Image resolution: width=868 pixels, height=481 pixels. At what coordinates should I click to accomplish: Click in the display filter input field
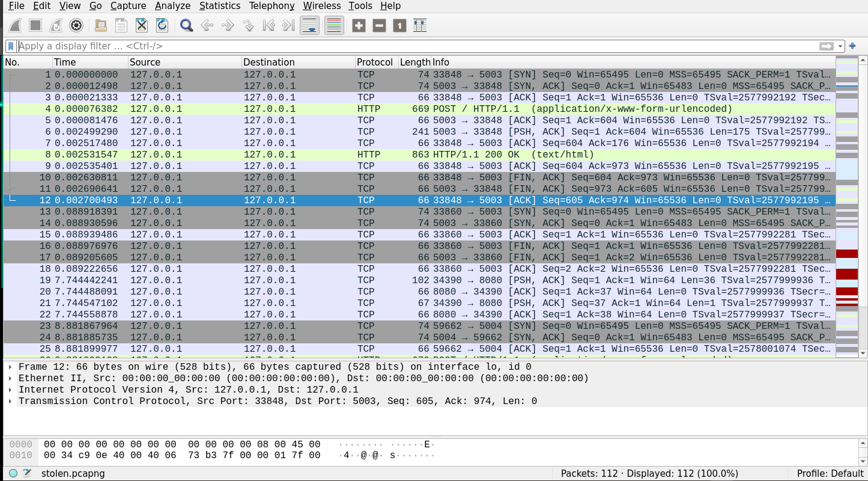point(414,46)
